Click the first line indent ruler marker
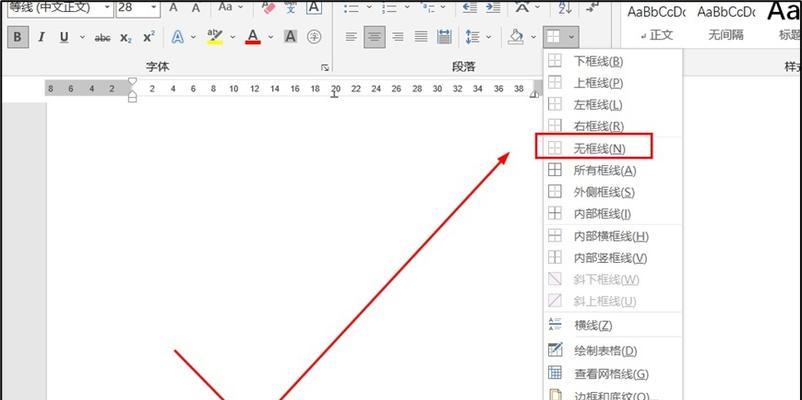This screenshot has width=802, height=400. (132, 81)
